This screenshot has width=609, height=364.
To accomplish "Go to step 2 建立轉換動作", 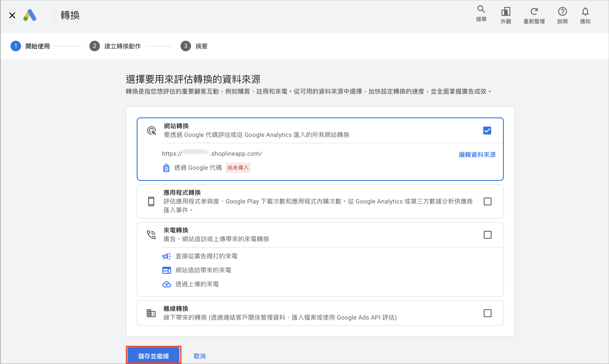I will pyautogui.click(x=115, y=46).
